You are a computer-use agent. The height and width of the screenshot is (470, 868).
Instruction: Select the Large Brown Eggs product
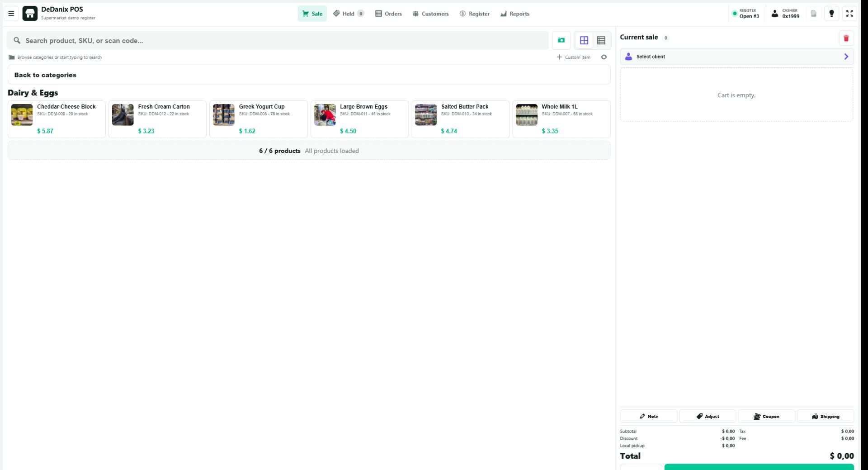click(359, 119)
